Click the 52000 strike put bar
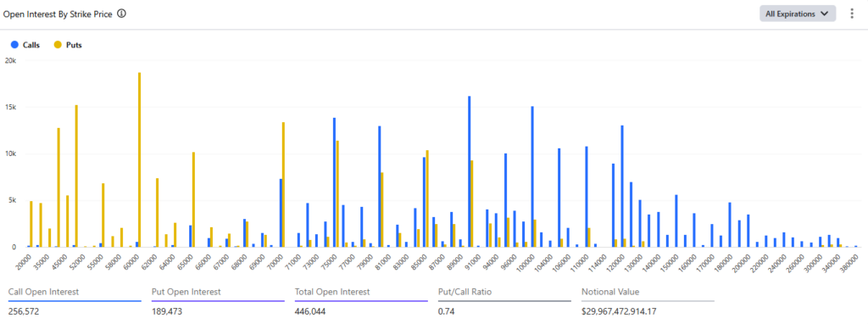The image size is (868, 324). click(x=76, y=176)
